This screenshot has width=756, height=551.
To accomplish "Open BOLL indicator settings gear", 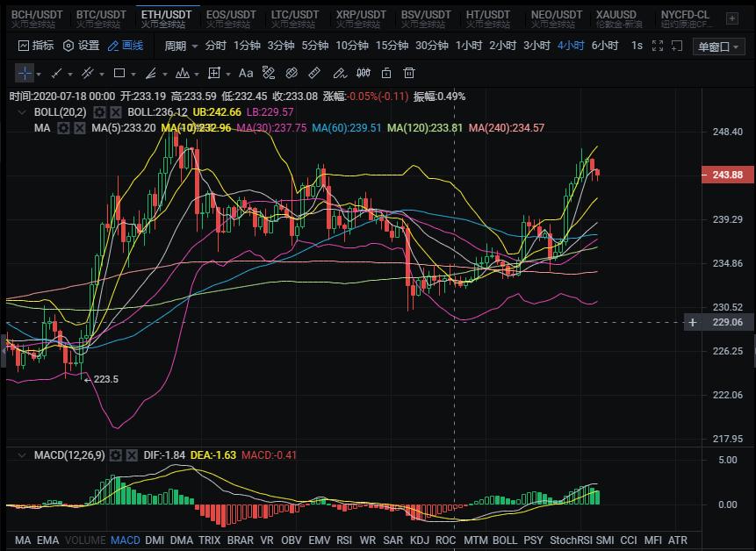I will [x=99, y=112].
